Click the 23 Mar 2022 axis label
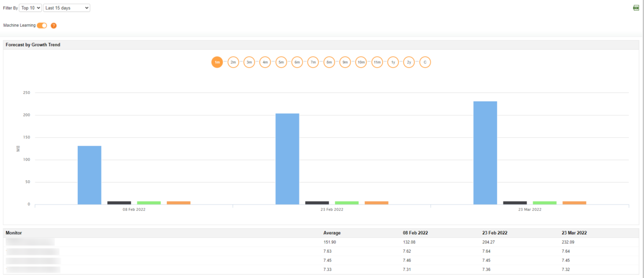This screenshot has height=278, width=644. pos(530,209)
